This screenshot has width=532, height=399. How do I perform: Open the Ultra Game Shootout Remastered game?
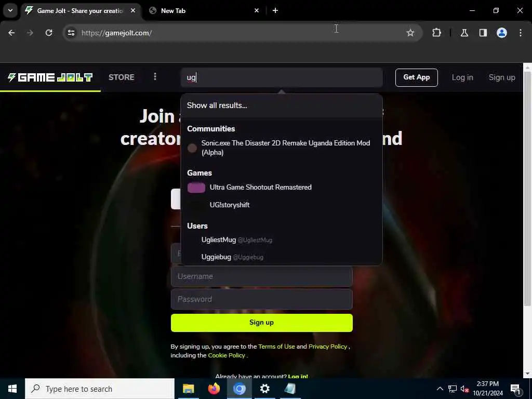[282, 187]
